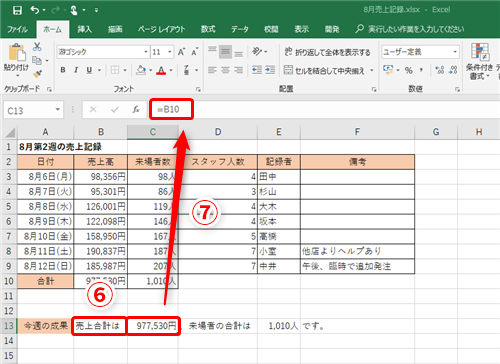Image resolution: width=500 pixels, height=364 pixels.
Task: Increase font size with the large A icon
Action: (181, 52)
